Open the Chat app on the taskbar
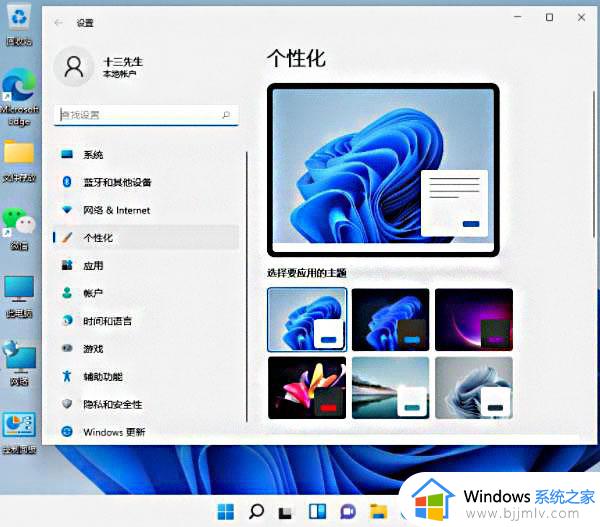600x527 pixels. click(x=347, y=511)
